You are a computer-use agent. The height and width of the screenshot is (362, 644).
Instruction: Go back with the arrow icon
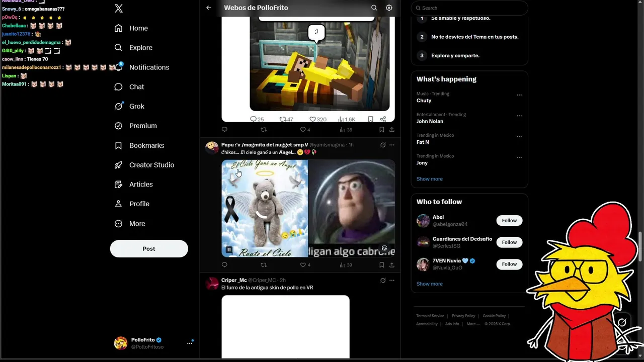pos(209,8)
